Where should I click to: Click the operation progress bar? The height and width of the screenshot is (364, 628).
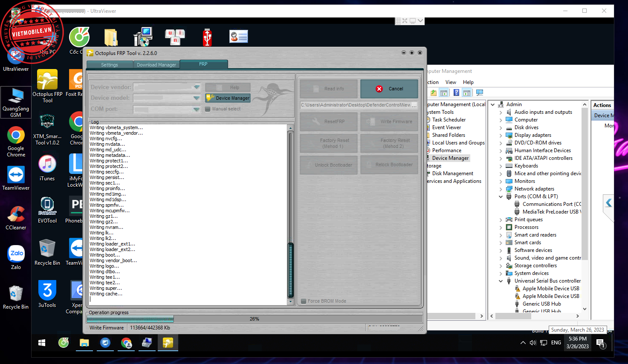[x=255, y=319]
